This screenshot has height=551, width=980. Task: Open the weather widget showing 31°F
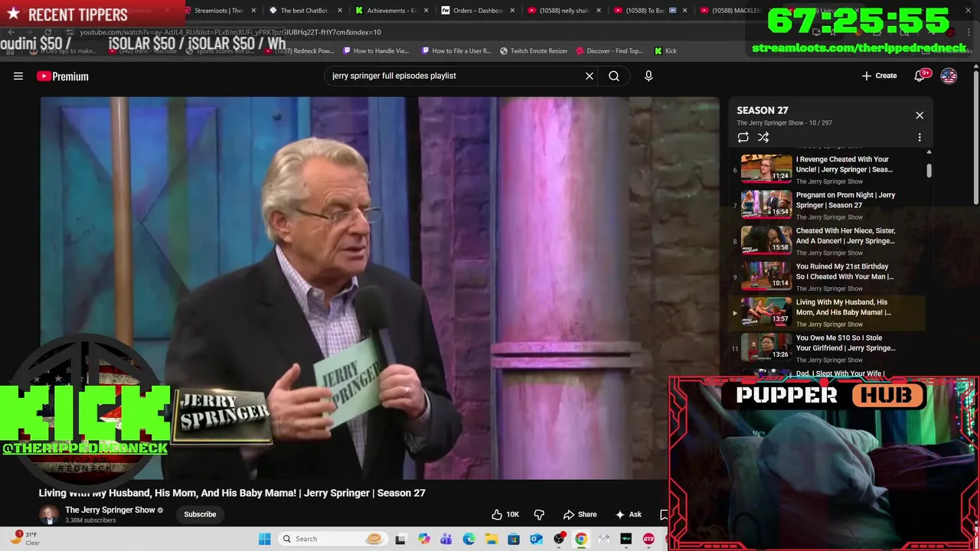click(25, 538)
